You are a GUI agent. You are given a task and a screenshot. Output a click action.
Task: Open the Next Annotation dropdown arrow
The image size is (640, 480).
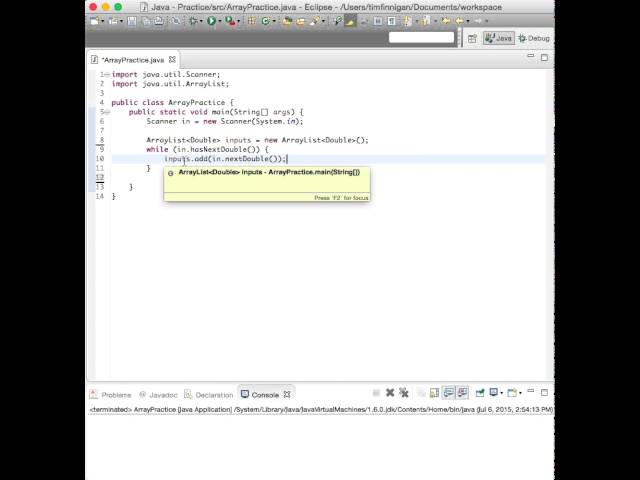417,21
